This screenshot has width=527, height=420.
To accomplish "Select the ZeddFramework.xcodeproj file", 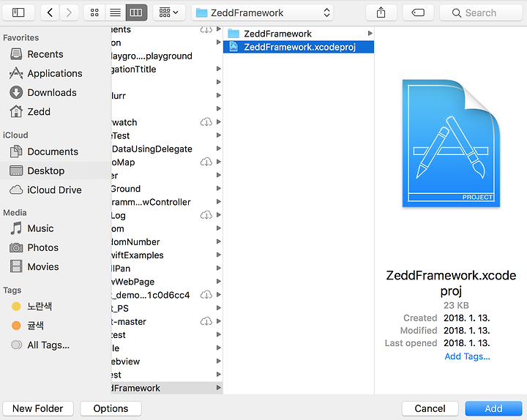I will [299, 47].
